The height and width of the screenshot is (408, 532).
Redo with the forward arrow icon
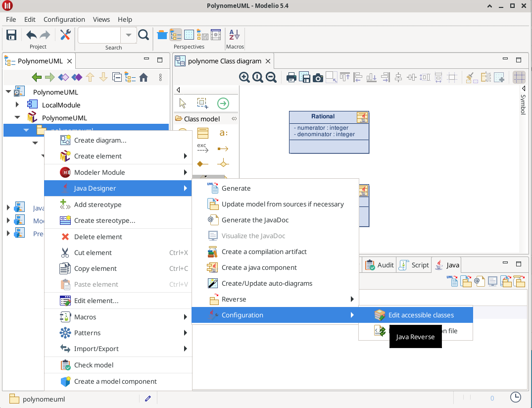click(x=45, y=35)
